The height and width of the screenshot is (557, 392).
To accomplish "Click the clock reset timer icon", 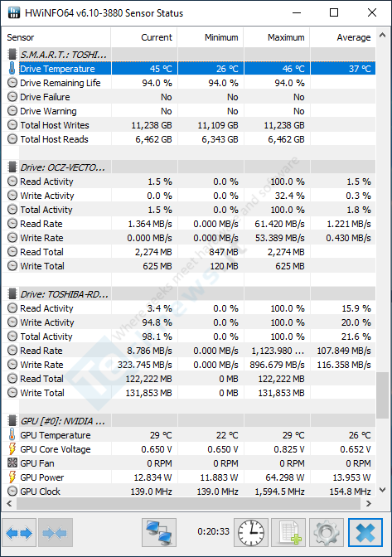I will coord(251,532).
